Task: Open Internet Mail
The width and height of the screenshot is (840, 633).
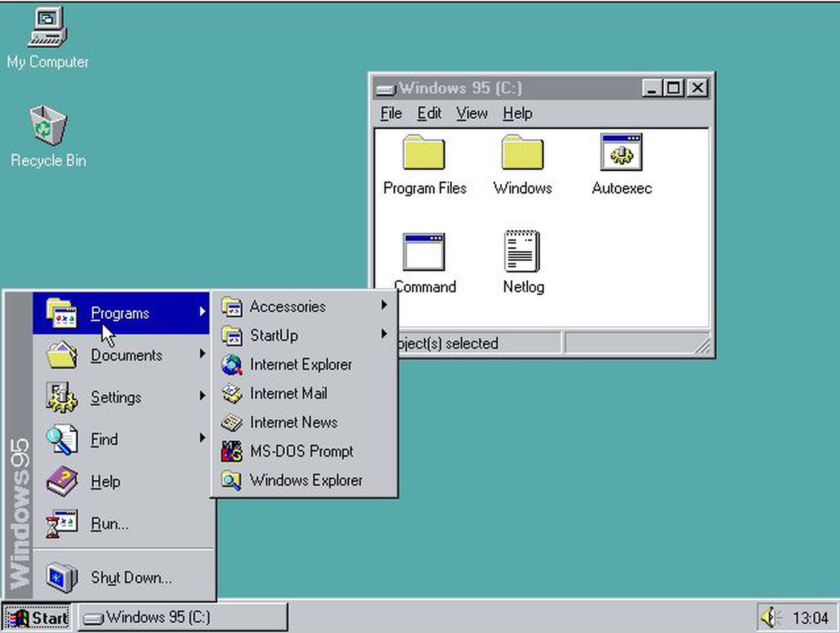Action: tap(289, 394)
